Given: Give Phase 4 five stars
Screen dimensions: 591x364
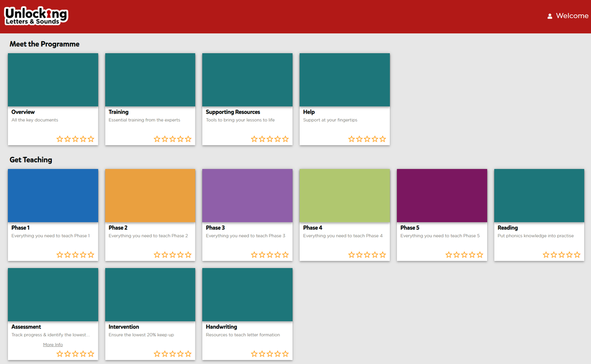Looking at the screenshot, I should coord(383,255).
